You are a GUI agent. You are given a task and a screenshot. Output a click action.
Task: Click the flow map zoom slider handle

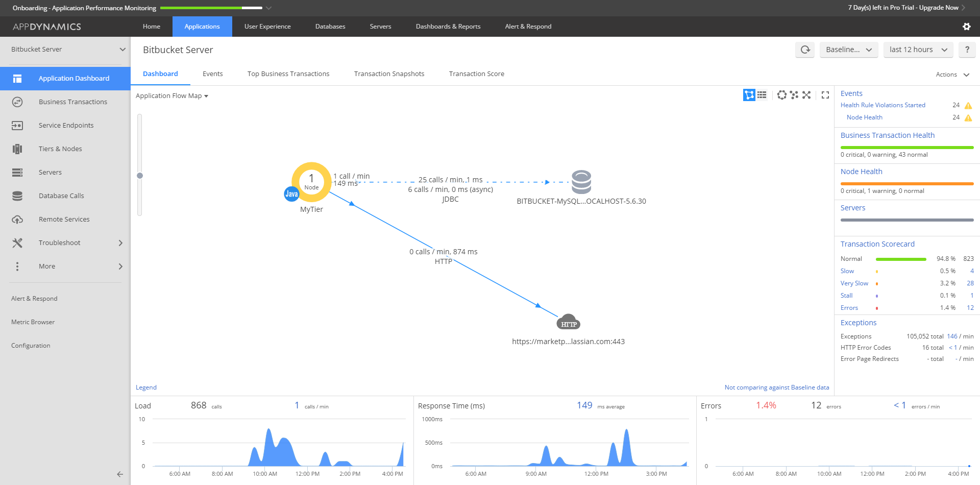coord(140,176)
